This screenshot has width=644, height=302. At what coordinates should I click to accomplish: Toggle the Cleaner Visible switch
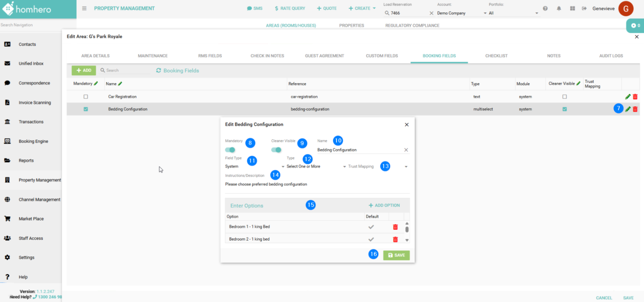(x=276, y=150)
